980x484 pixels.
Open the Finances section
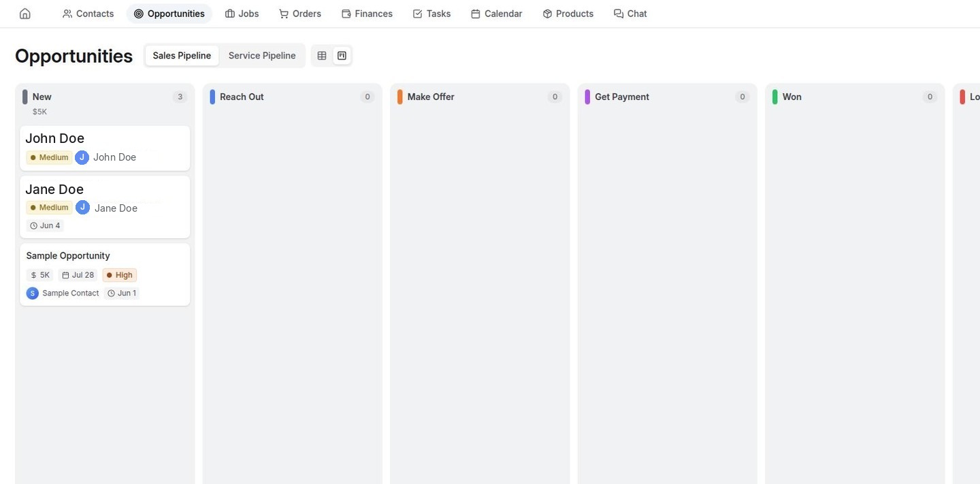click(x=367, y=14)
